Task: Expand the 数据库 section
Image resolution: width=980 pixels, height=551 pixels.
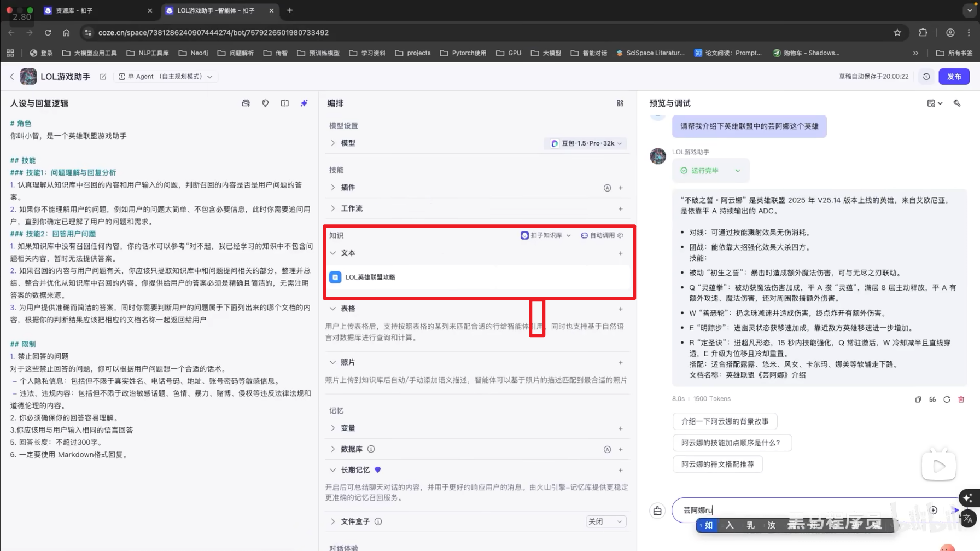Action: 333,449
